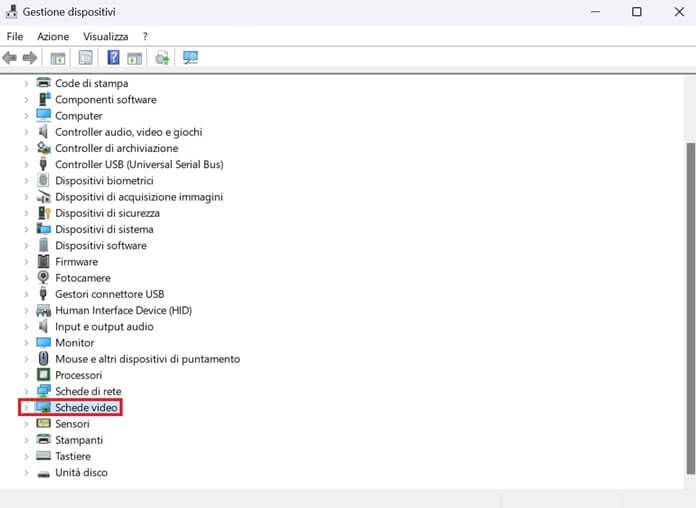Image resolution: width=696 pixels, height=508 pixels.
Task: Click the Gestione dispositivi title bar icon
Action: tap(11, 12)
